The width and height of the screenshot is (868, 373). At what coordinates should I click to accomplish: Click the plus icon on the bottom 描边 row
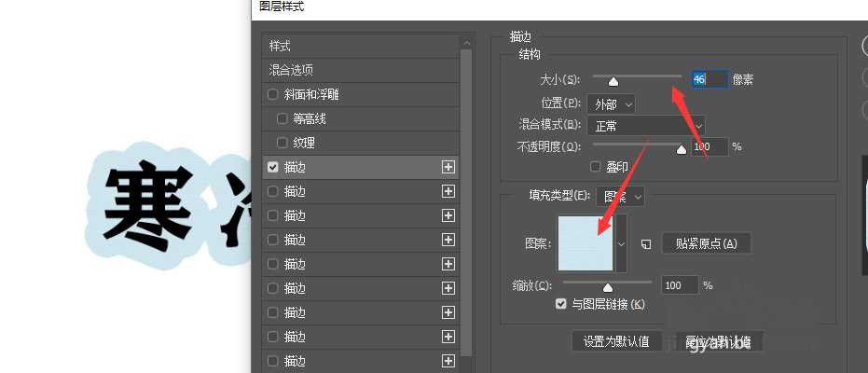448,361
